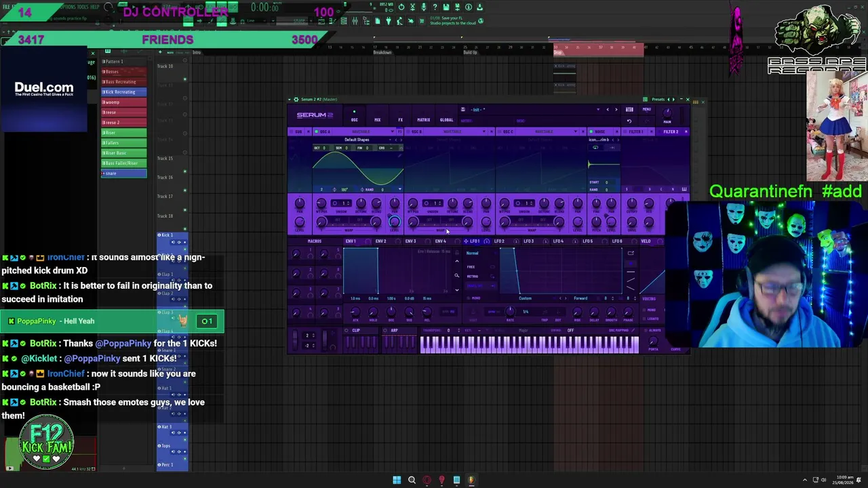Click the envelope zoom magnifier icon
Viewport: 868px width, 488px height.
(456, 276)
